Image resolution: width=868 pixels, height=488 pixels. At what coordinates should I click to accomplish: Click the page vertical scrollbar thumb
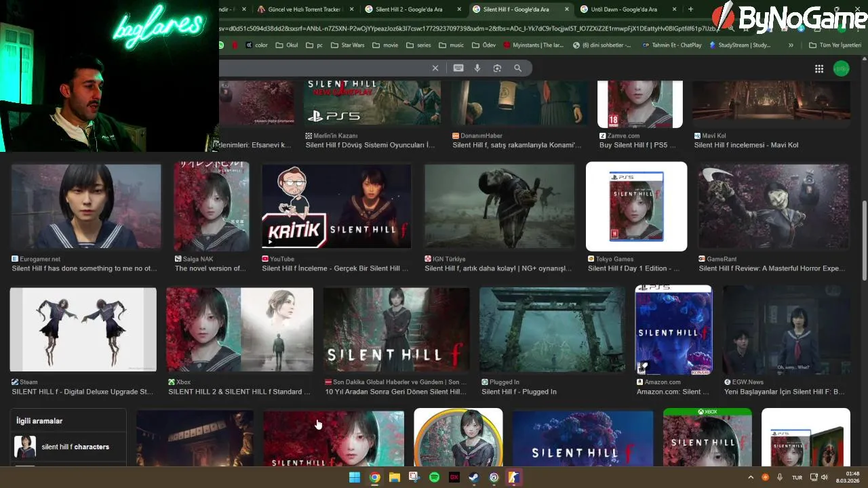coord(864,241)
